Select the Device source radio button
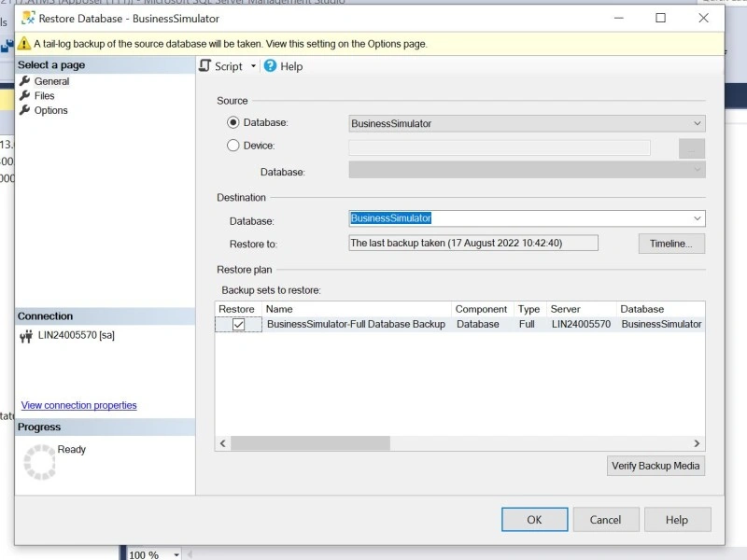 point(233,146)
